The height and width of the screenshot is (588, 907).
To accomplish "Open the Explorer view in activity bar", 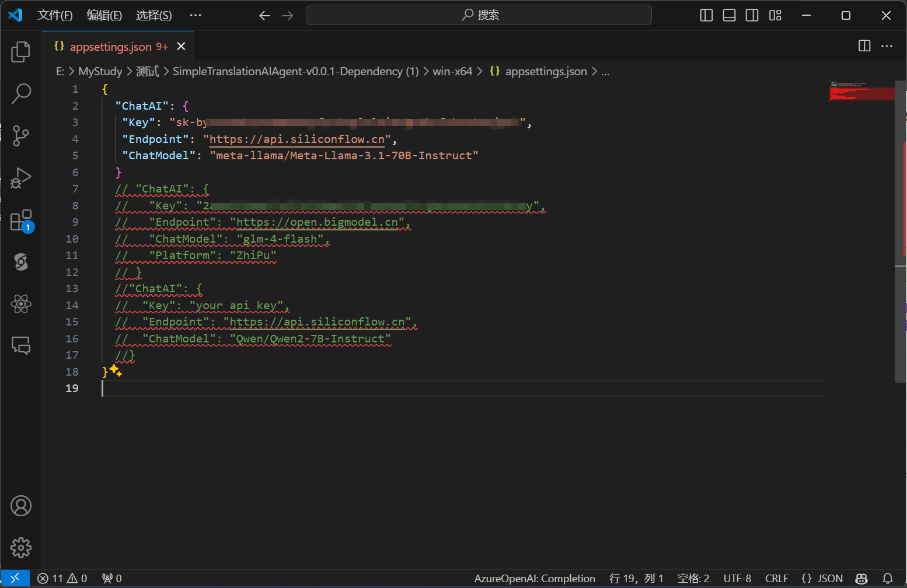I will [21, 52].
